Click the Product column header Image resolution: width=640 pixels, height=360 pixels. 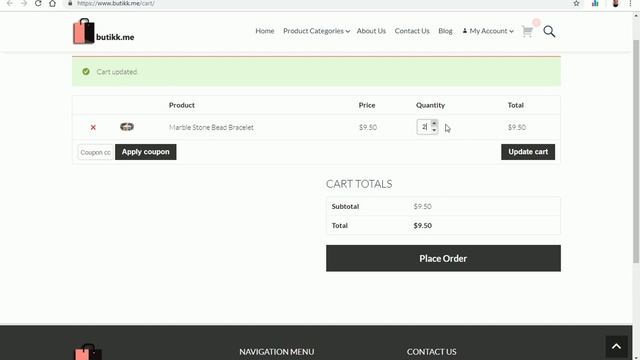[182, 105]
